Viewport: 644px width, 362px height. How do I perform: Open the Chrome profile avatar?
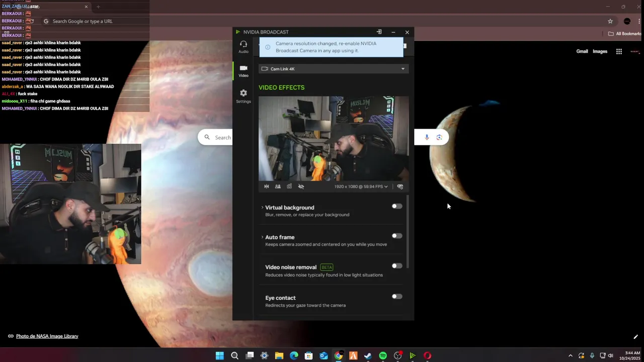click(627, 21)
